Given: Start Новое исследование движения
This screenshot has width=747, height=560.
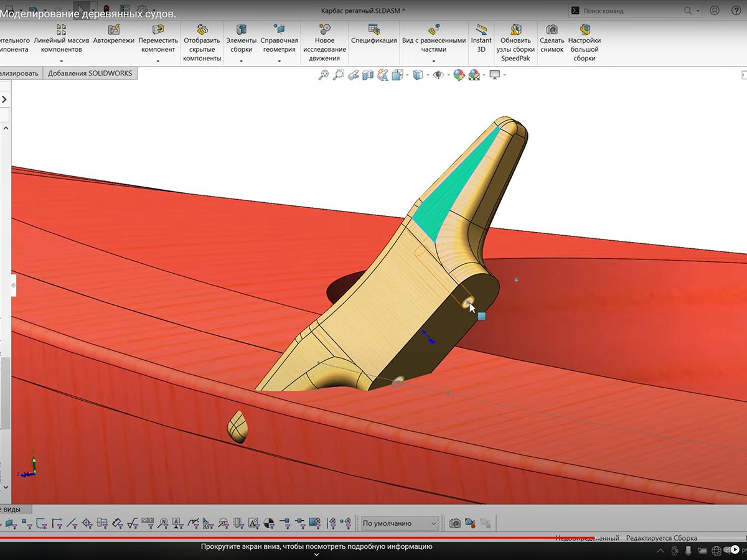Looking at the screenshot, I should 324,41.
